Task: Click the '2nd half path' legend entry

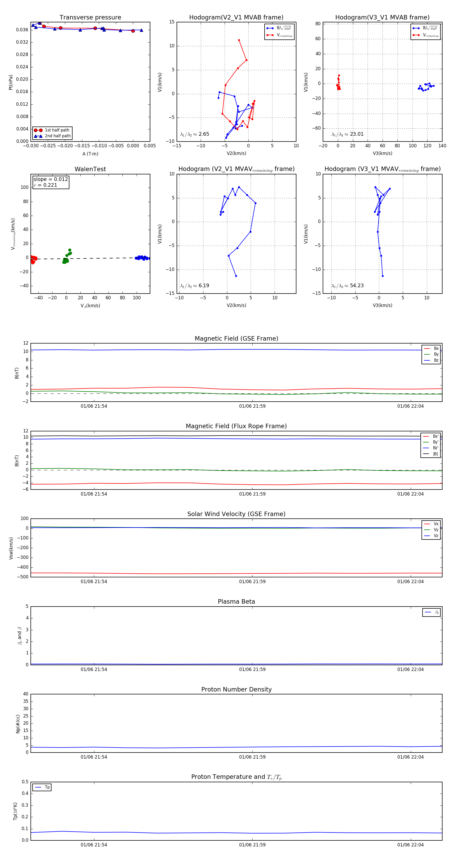Action: 53,136
